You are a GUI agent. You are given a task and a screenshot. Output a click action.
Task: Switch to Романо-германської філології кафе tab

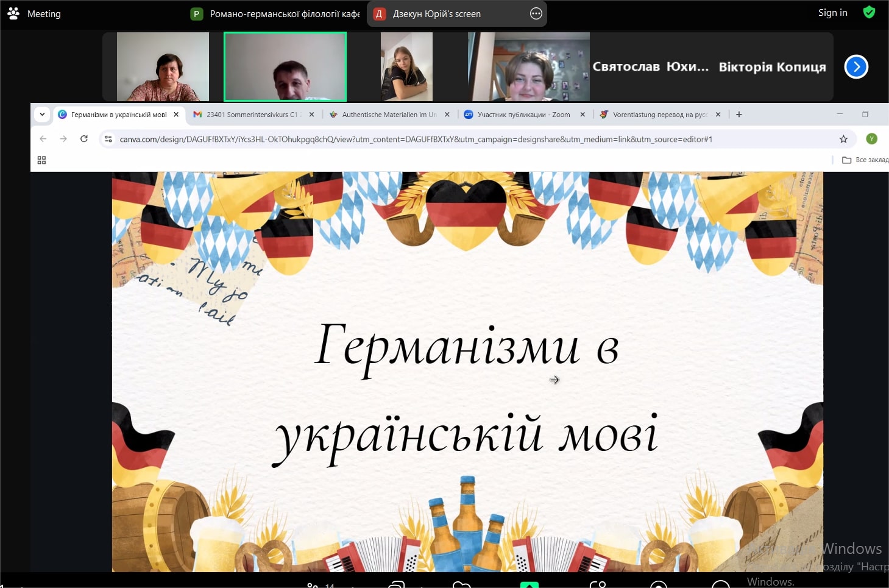[275, 13]
